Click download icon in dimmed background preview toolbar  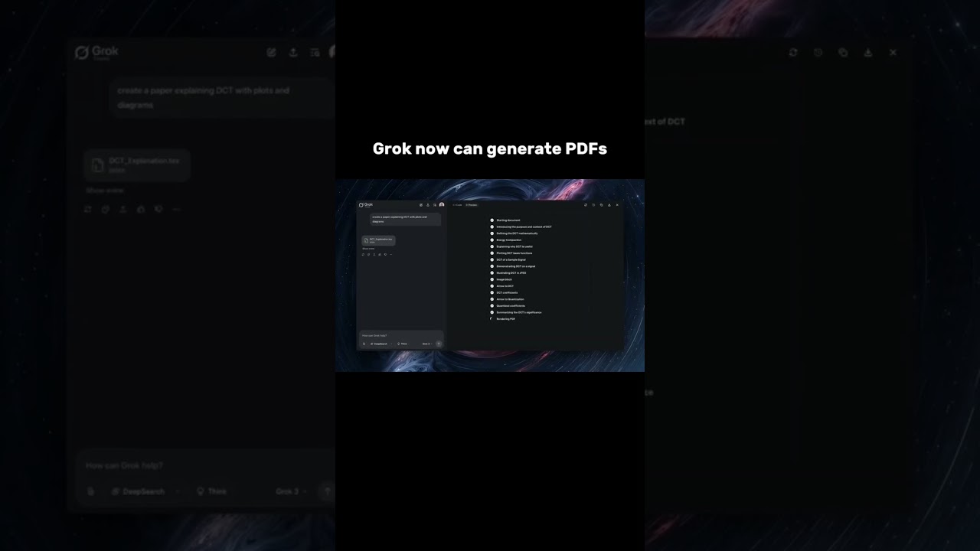tap(868, 53)
